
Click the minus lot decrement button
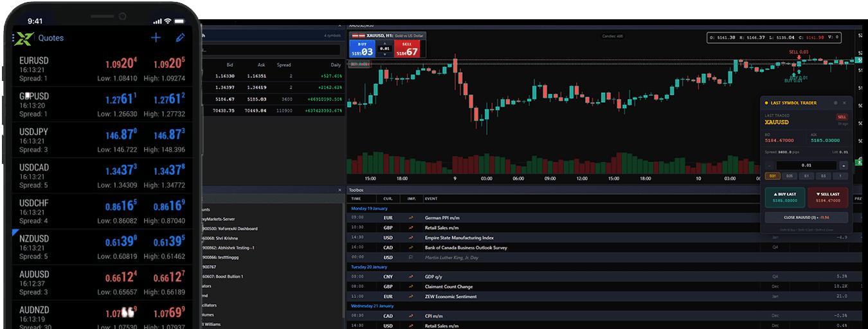pos(768,165)
